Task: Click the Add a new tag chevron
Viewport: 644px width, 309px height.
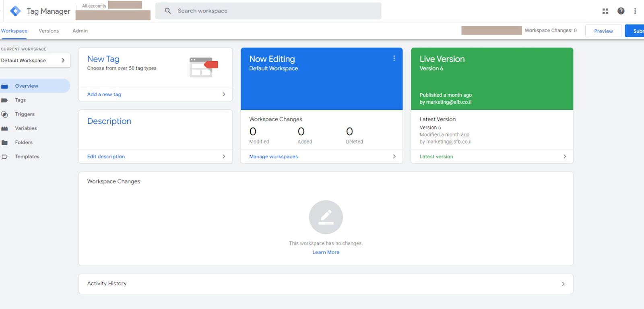Action: [224, 94]
